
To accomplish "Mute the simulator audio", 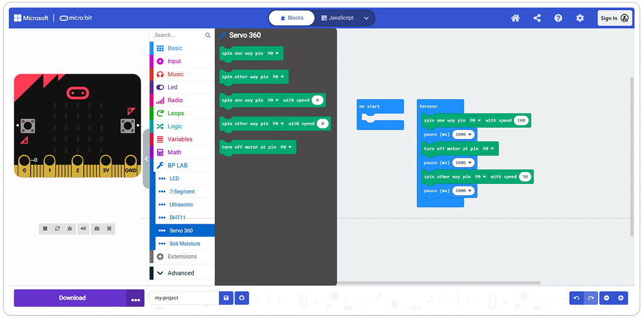I will click(83, 229).
